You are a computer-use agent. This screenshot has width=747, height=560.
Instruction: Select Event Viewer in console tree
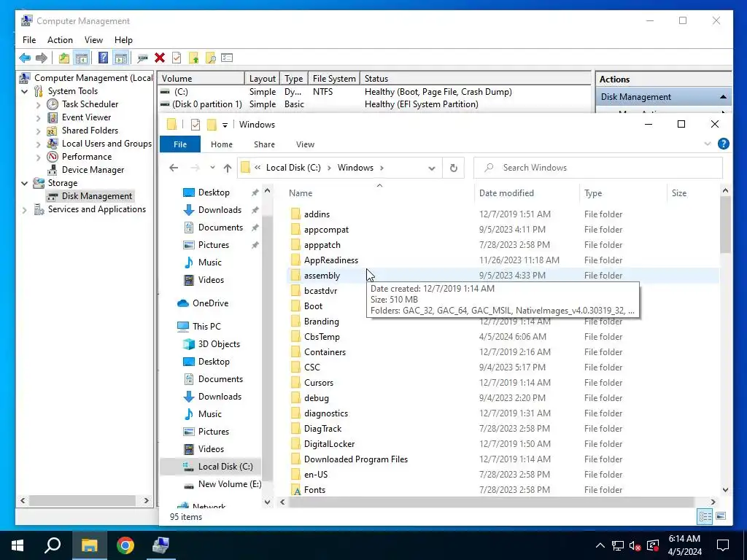(x=86, y=117)
